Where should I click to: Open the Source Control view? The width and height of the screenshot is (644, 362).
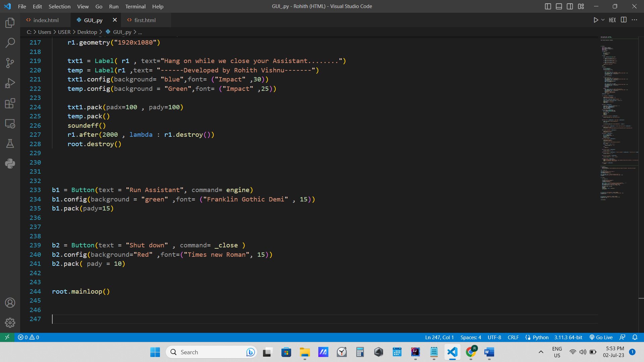tap(10, 63)
